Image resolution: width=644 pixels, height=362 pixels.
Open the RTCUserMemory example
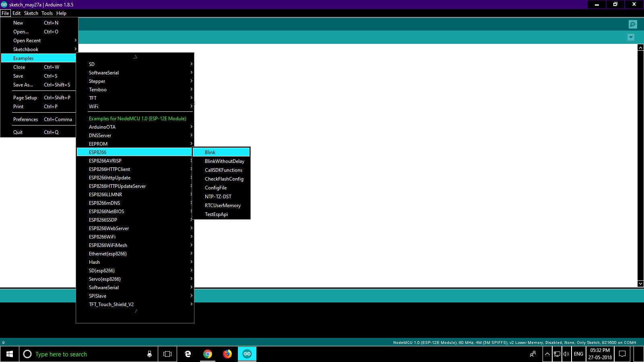pos(221,206)
